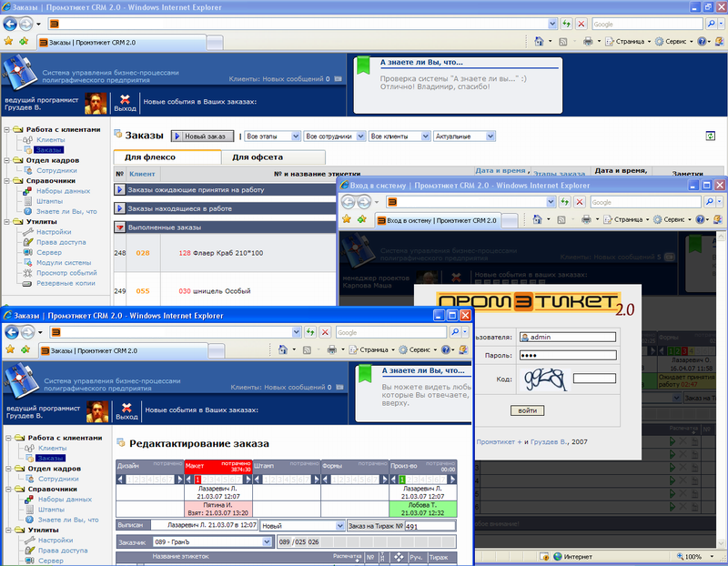Click previous-step arrow of Дизайн stage
Viewport: 728px width, 566px height.
click(x=121, y=480)
